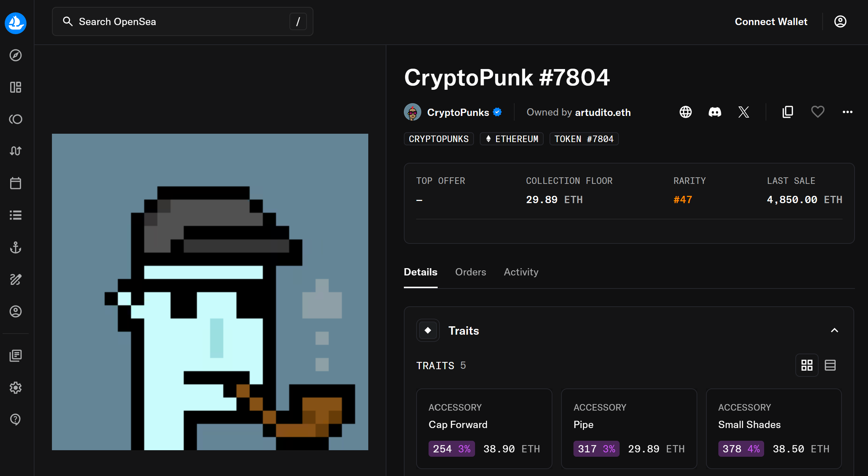Open owner profile artudito.eth
Image resolution: width=868 pixels, height=476 pixels.
coord(603,112)
